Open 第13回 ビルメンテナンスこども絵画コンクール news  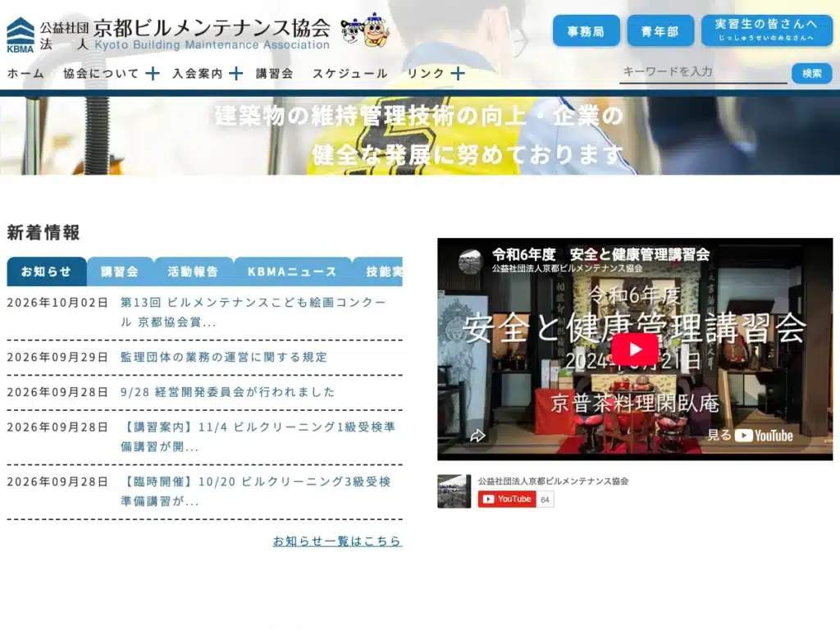(x=253, y=313)
